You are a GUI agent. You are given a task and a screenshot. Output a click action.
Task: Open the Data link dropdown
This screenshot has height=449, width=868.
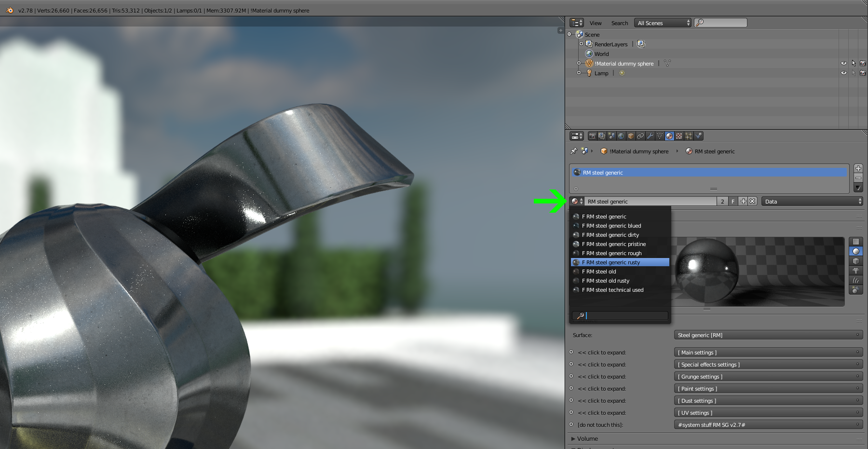click(x=812, y=202)
